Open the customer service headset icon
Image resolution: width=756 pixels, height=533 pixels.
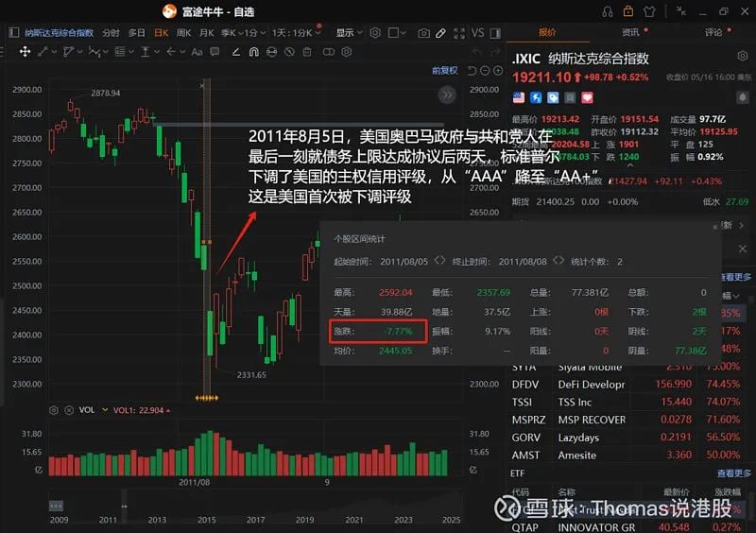click(x=608, y=11)
